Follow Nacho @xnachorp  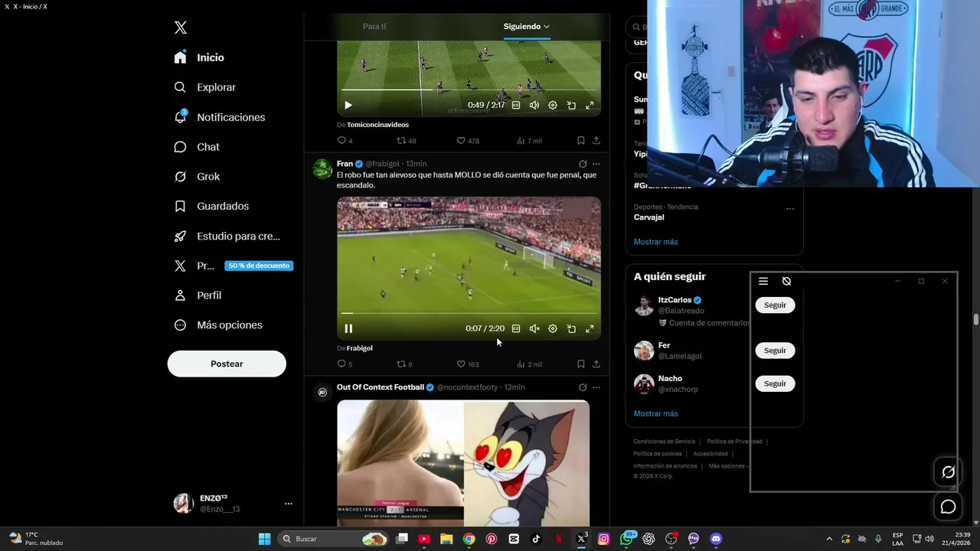coord(775,383)
